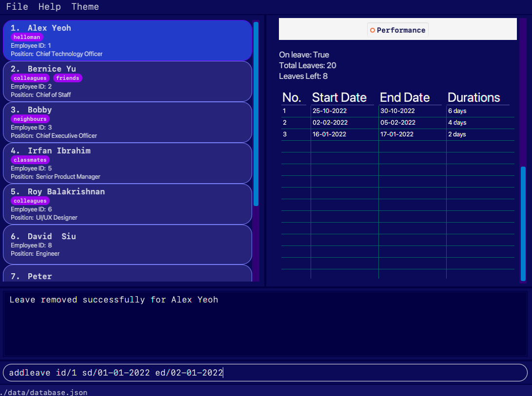Viewport: 532px width, 396px height.
Task: Select the Performance tab button
Action: [397, 30]
